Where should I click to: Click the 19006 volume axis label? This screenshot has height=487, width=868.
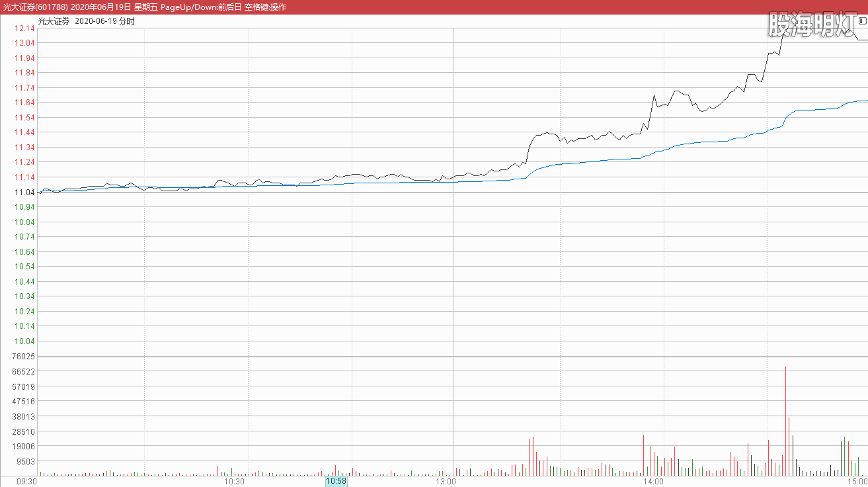pyautogui.click(x=24, y=447)
